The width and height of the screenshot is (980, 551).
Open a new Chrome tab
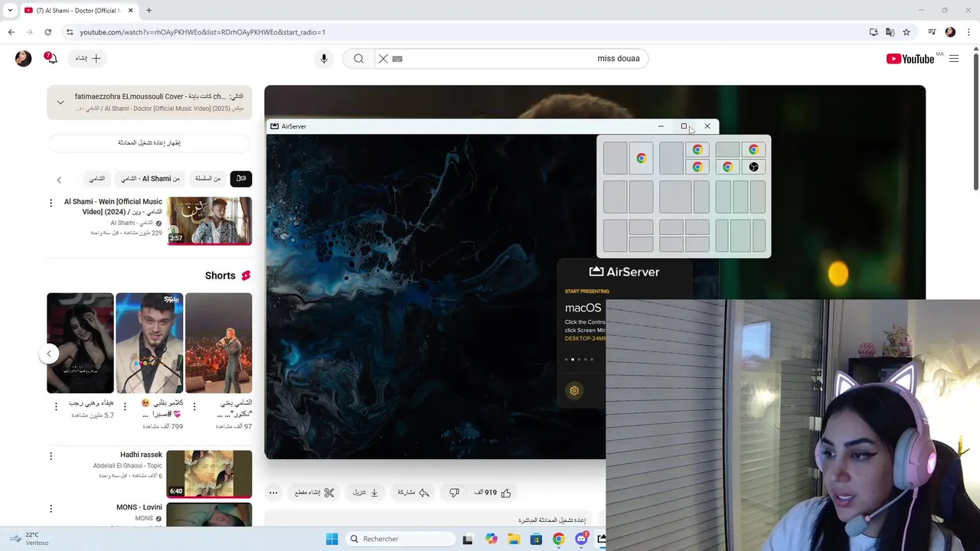149,10
